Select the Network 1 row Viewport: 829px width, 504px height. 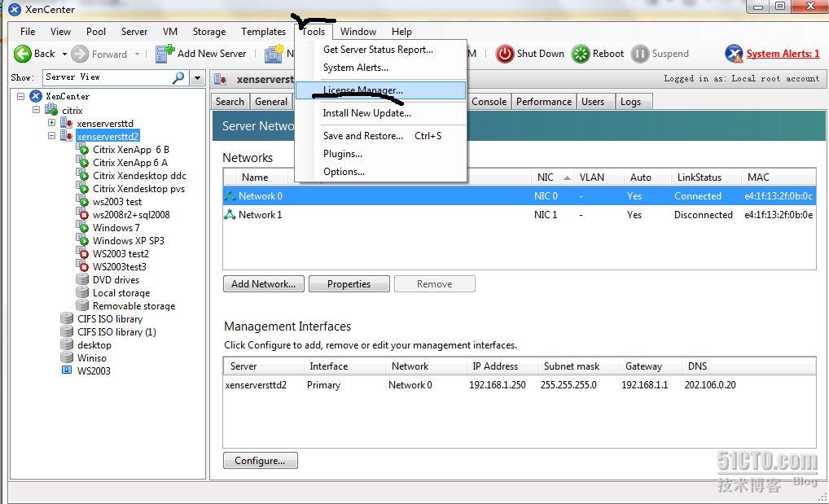pyautogui.click(x=520, y=215)
